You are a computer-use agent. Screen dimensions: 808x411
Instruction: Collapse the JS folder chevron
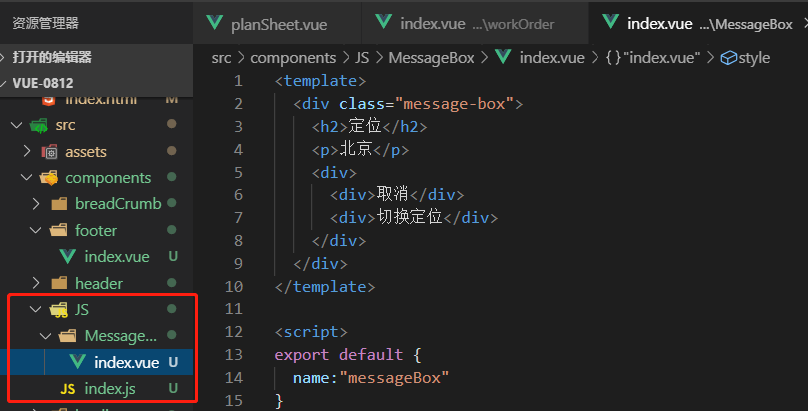point(36,310)
